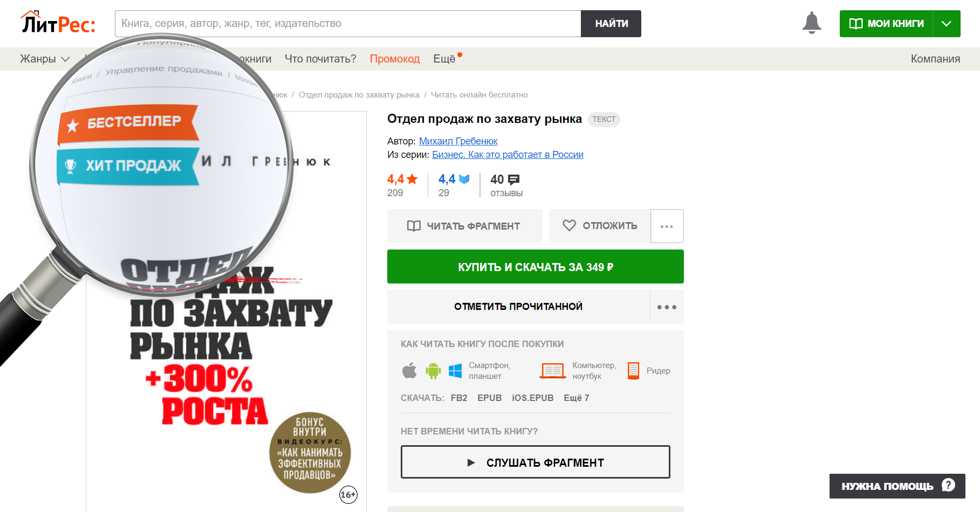Open notifications bell icon

click(811, 23)
